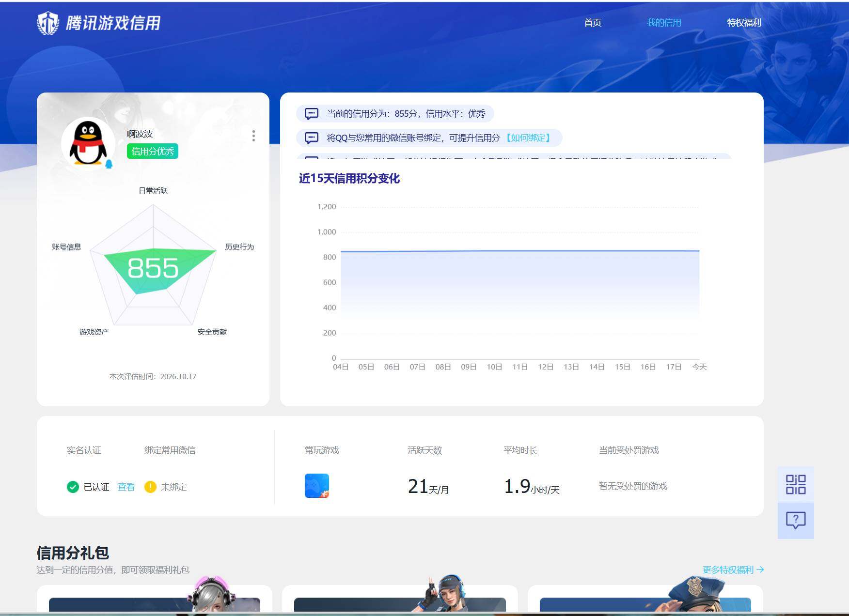This screenshot has height=616, width=849.
Task: Open 更多特权福利 link
Action: coord(733,570)
